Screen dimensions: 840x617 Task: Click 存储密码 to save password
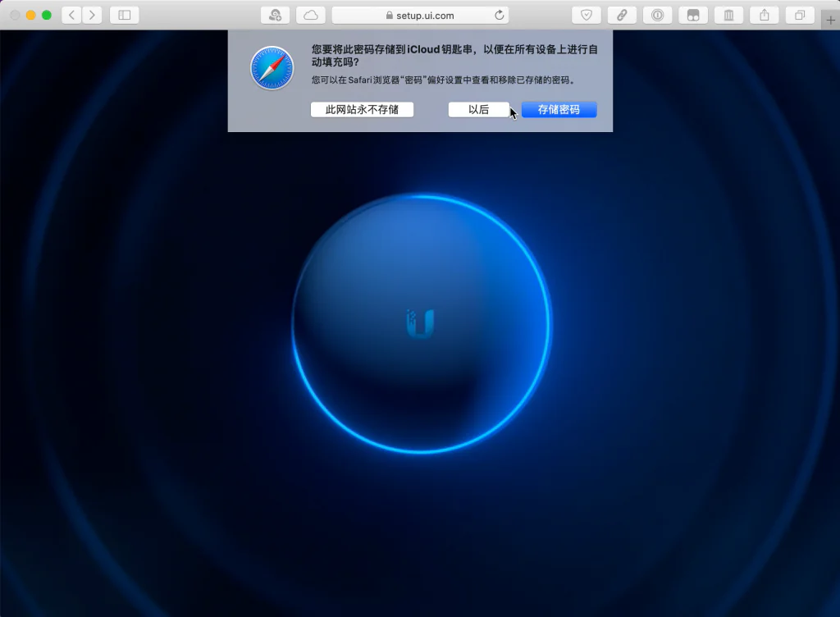pyautogui.click(x=559, y=109)
